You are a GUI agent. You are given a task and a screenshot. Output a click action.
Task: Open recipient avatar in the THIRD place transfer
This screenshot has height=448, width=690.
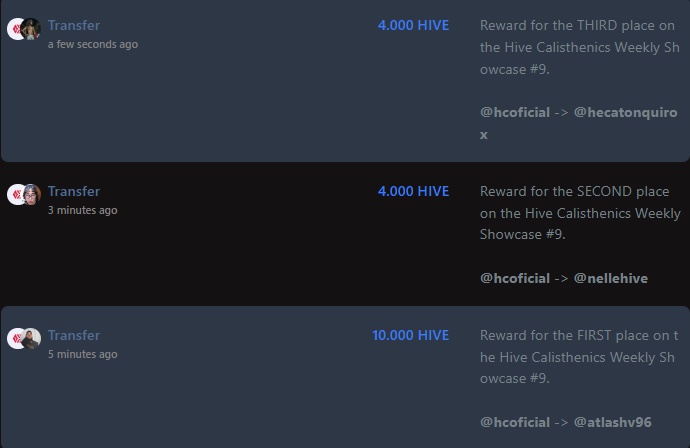31,29
